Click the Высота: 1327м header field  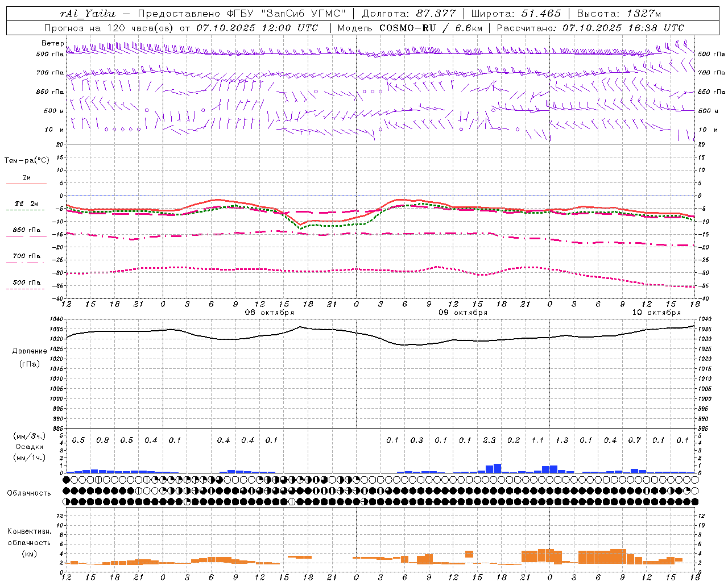coord(618,14)
